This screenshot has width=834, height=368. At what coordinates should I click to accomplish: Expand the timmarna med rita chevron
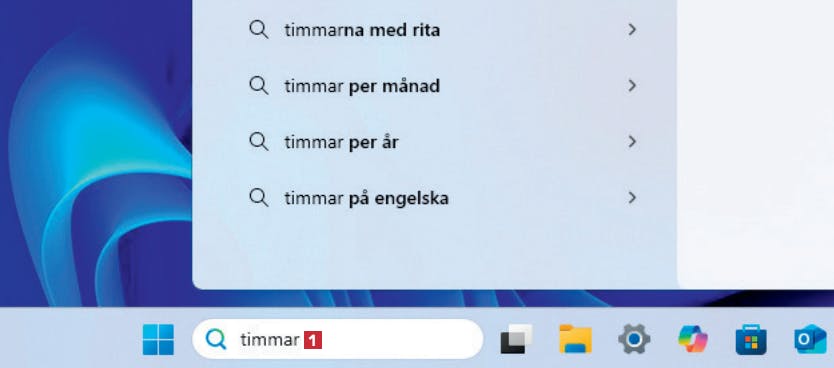(632, 30)
